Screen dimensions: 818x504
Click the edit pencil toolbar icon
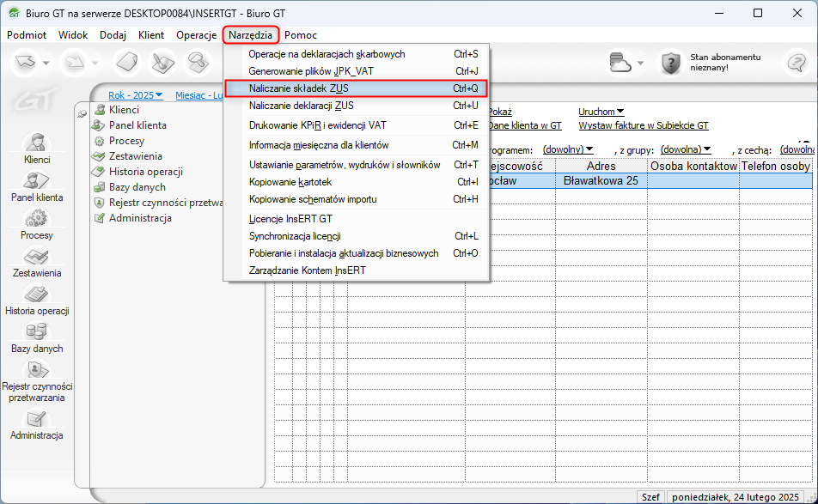coord(162,63)
